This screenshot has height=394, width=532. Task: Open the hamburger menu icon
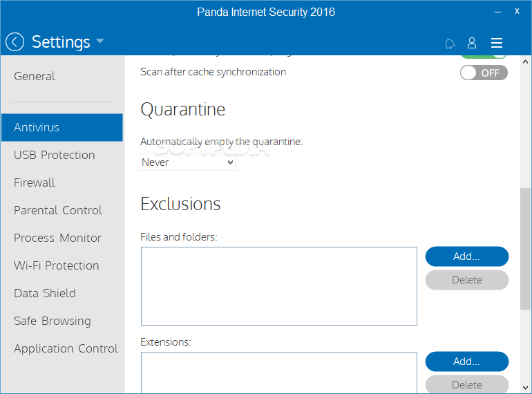click(x=497, y=43)
